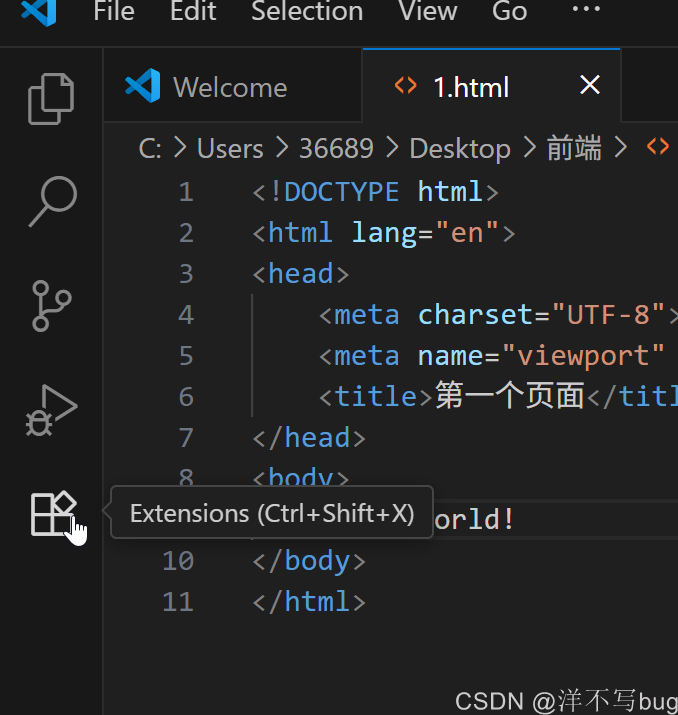Click the HTML file icon in breadcrumb
The height and width of the screenshot is (715, 678).
pyautogui.click(x=658, y=147)
